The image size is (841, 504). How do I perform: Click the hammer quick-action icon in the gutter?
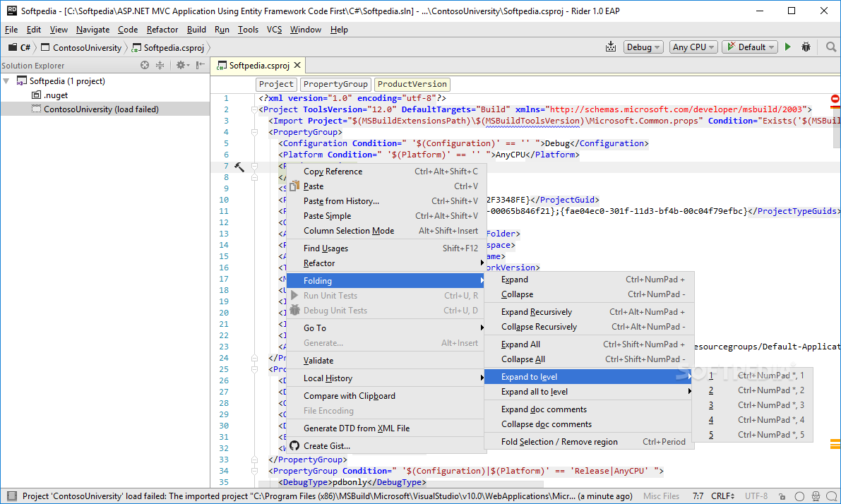click(239, 167)
